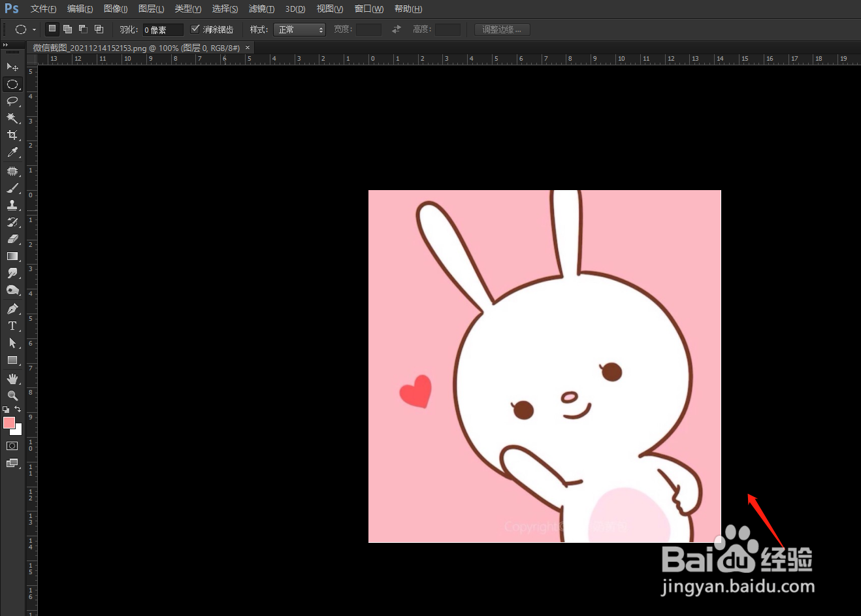Open the 选择(S) menu

(225, 8)
